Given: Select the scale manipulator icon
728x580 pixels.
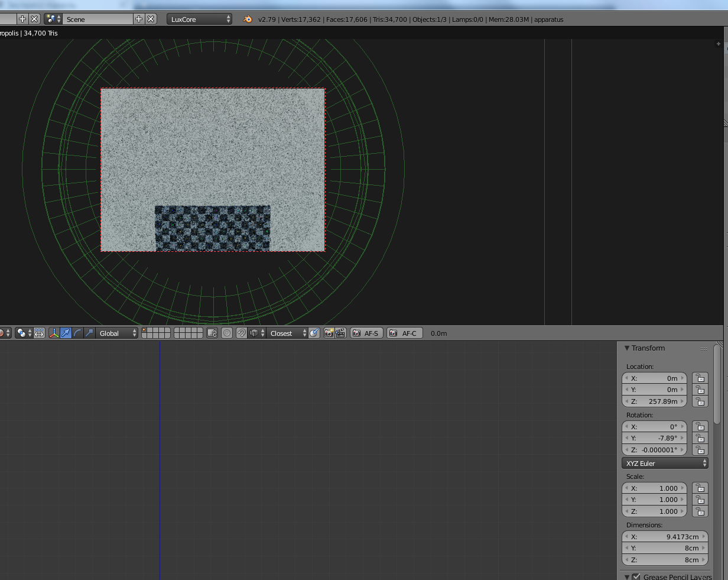Looking at the screenshot, I should tap(89, 333).
